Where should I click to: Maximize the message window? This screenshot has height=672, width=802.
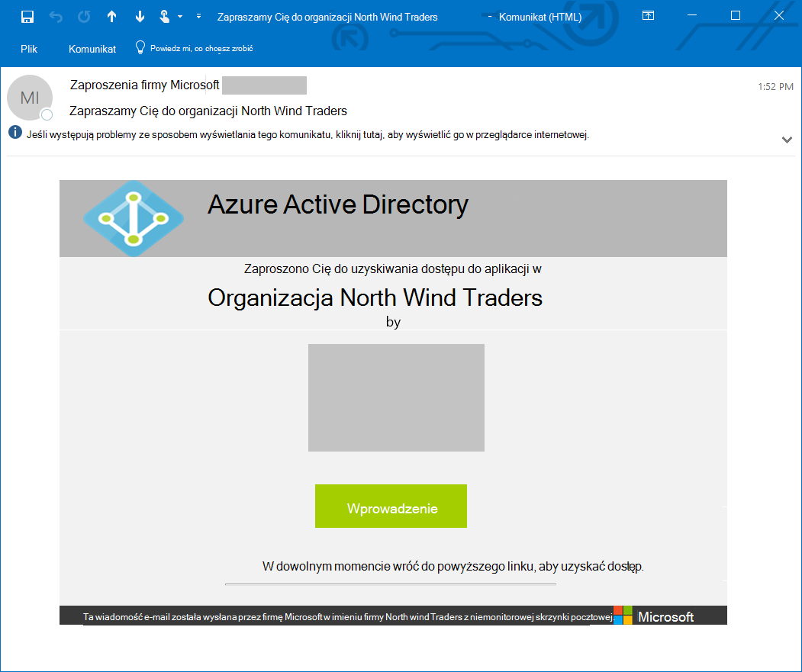point(736,16)
